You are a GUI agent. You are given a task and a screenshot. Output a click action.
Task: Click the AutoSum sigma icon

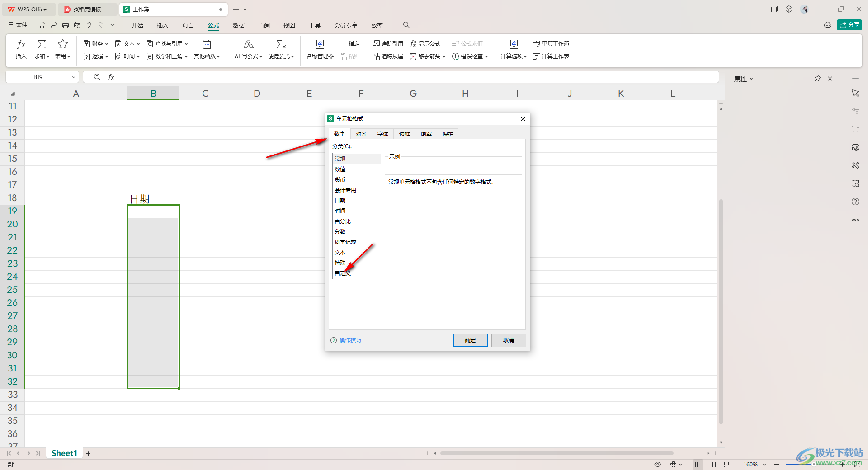pyautogui.click(x=42, y=44)
